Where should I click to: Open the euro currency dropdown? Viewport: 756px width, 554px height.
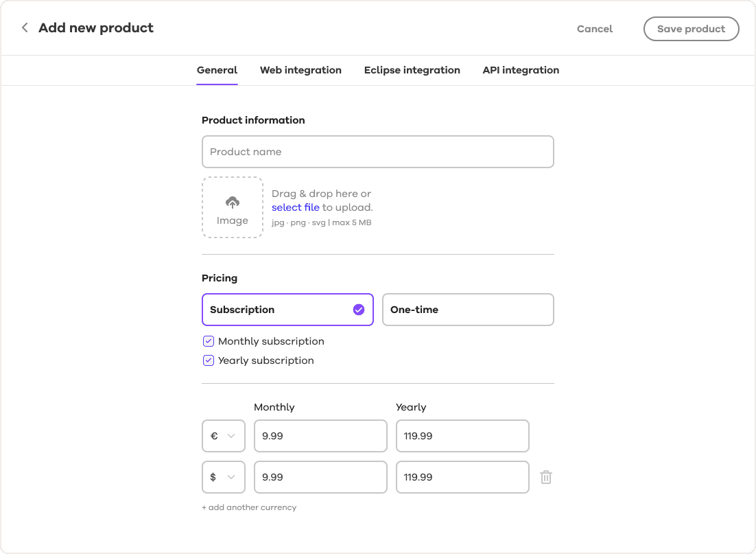coord(224,436)
